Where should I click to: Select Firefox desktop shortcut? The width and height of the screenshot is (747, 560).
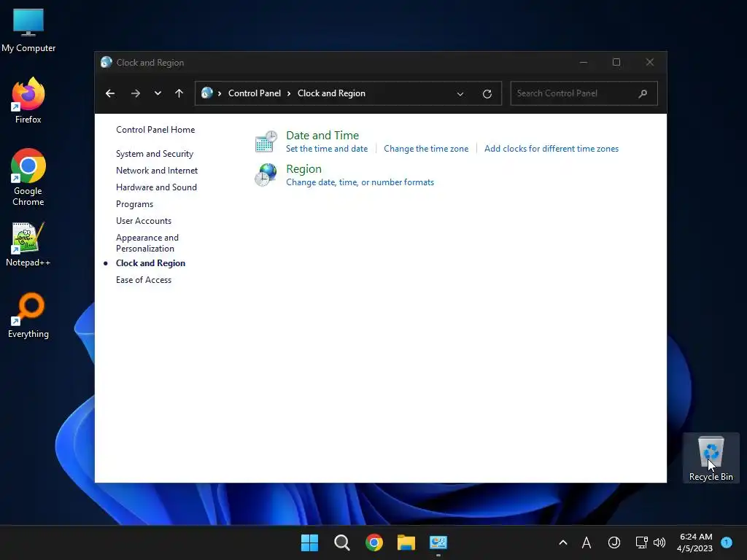pyautogui.click(x=28, y=101)
